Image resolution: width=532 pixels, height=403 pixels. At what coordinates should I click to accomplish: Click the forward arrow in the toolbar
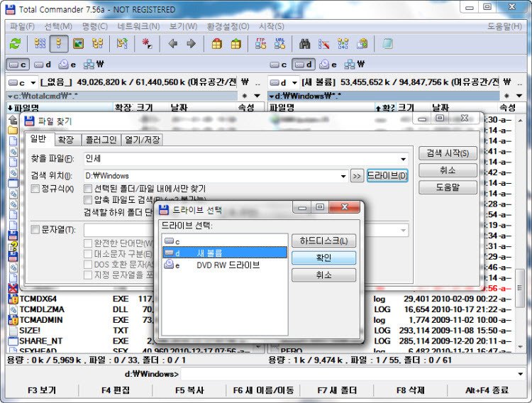pyautogui.click(x=190, y=44)
